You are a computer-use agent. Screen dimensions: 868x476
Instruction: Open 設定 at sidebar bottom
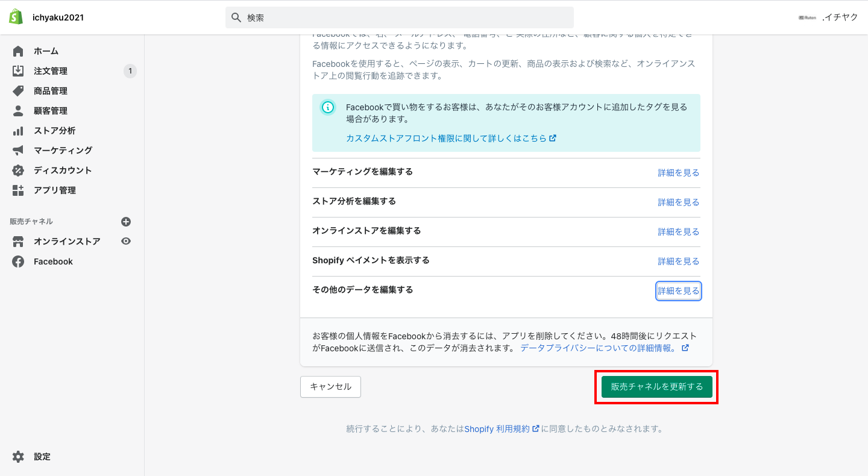42,457
